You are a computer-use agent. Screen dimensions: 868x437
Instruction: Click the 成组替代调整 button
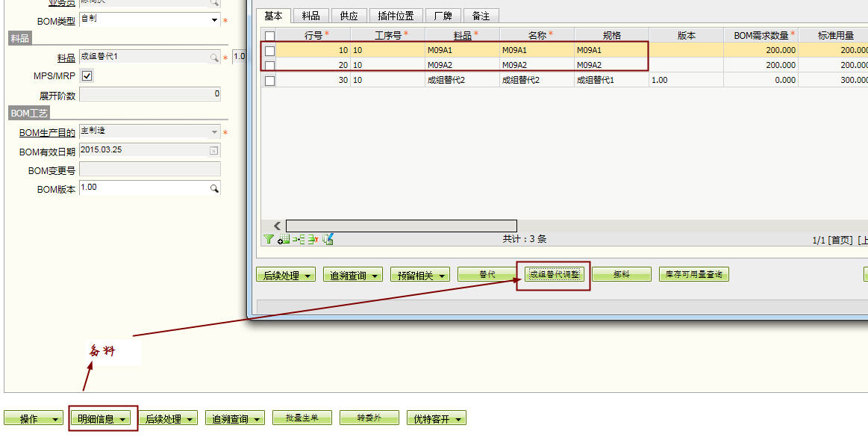click(553, 275)
